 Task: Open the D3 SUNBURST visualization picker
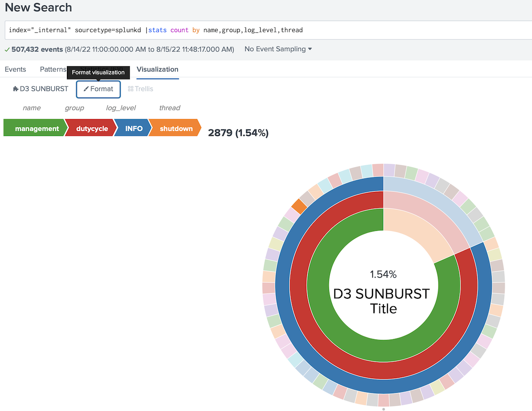click(x=41, y=89)
